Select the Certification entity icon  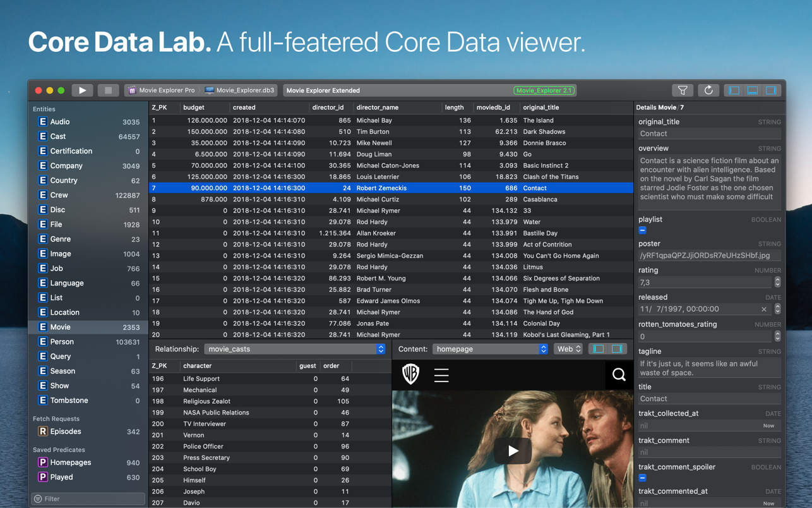pyautogui.click(x=42, y=151)
